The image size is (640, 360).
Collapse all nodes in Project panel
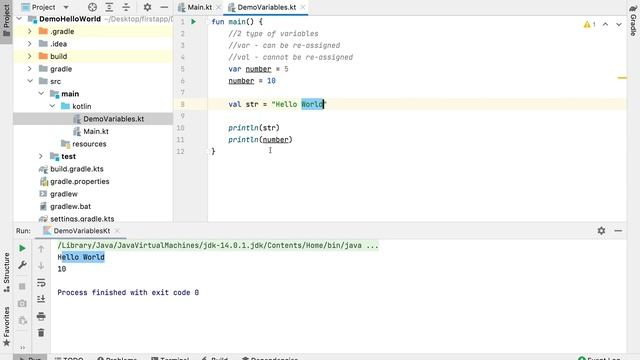click(x=126, y=7)
